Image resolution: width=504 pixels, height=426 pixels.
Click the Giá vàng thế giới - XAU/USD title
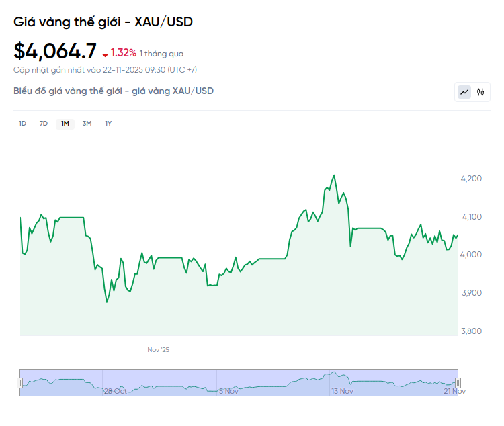[103, 22]
